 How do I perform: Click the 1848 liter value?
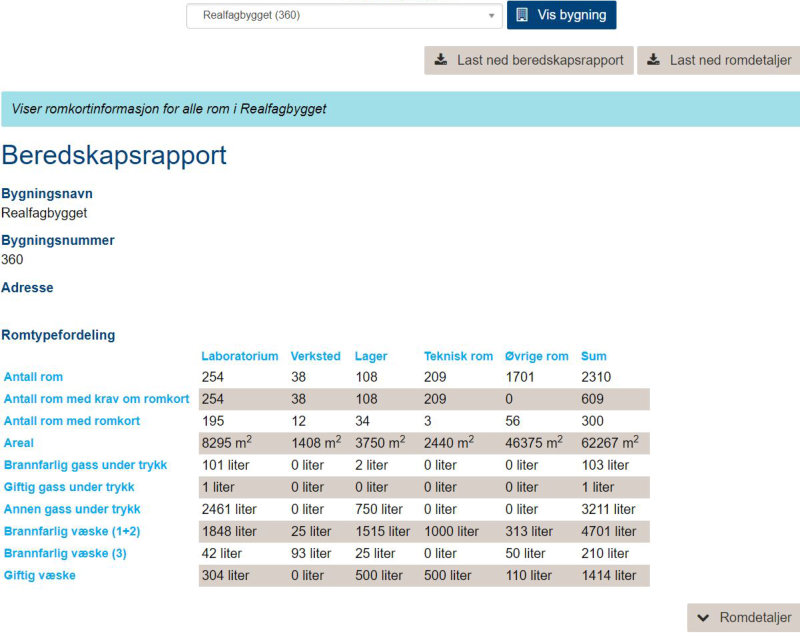229,531
